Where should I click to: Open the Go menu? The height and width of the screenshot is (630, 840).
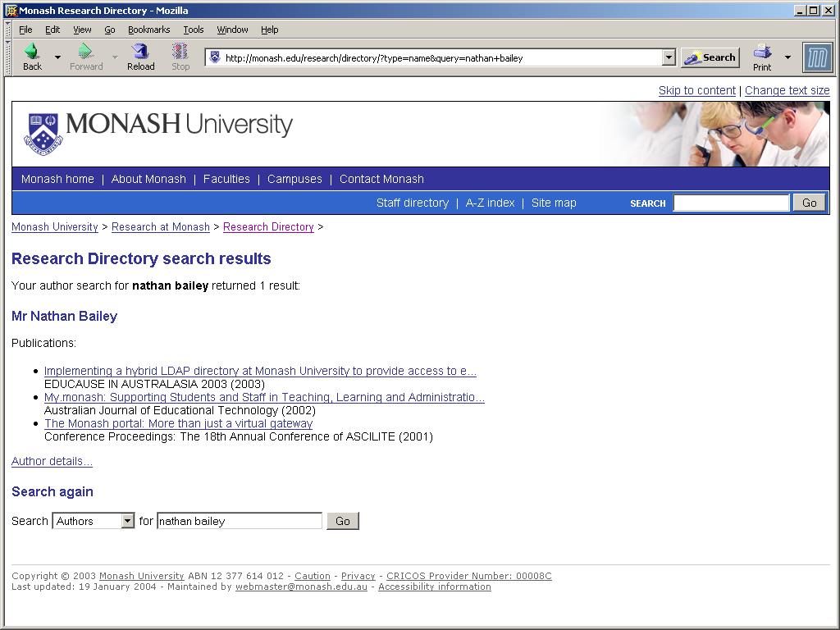point(110,30)
